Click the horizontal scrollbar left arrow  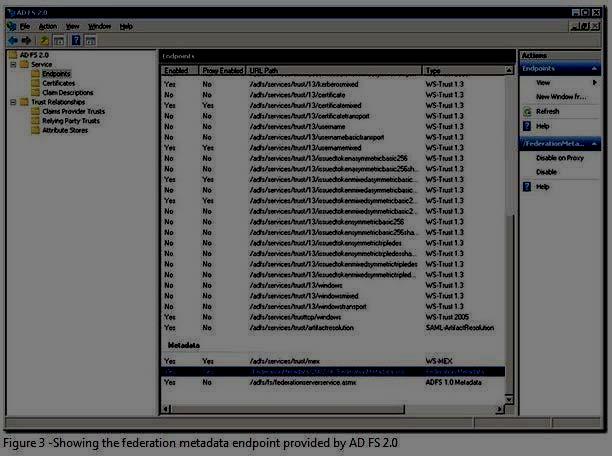coord(166,409)
